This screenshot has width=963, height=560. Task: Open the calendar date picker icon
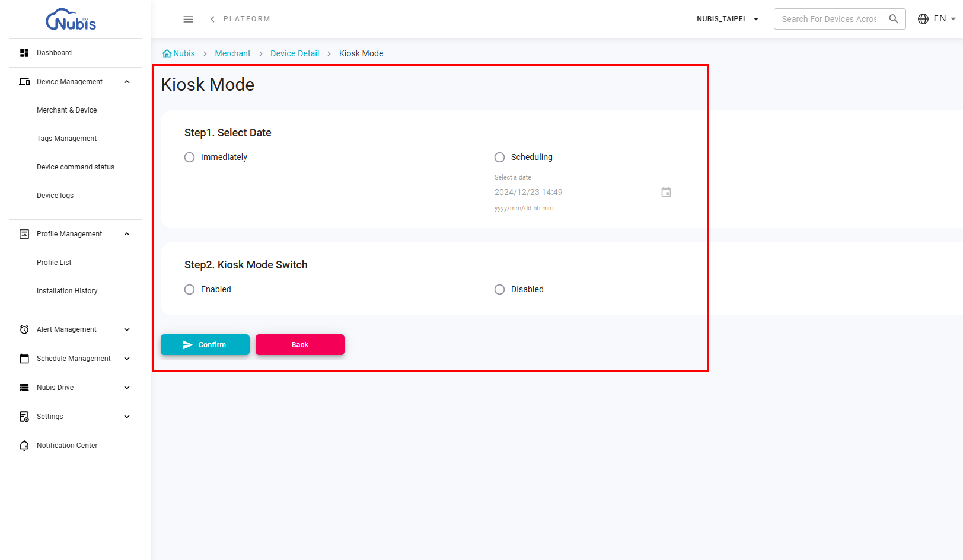pyautogui.click(x=667, y=192)
